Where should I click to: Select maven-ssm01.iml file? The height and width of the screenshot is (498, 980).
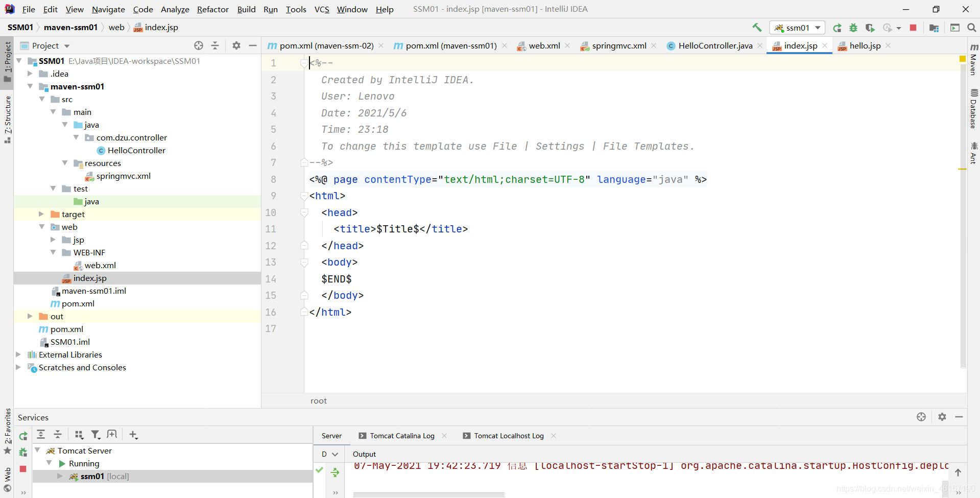(94, 291)
